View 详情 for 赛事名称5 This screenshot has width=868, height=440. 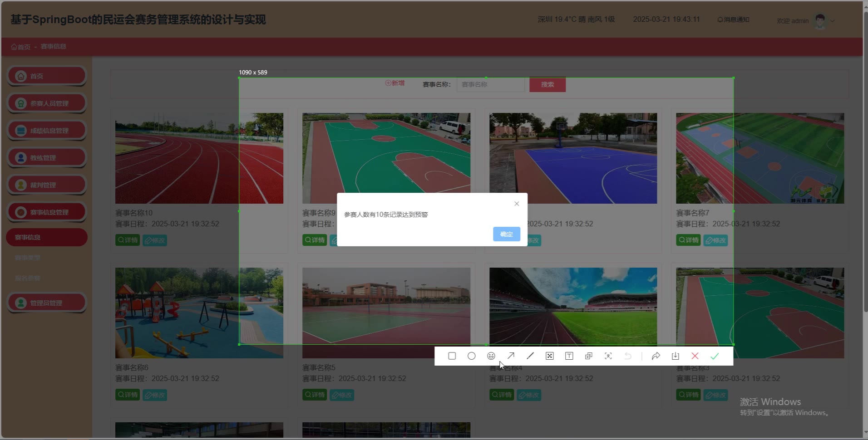(315, 395)
